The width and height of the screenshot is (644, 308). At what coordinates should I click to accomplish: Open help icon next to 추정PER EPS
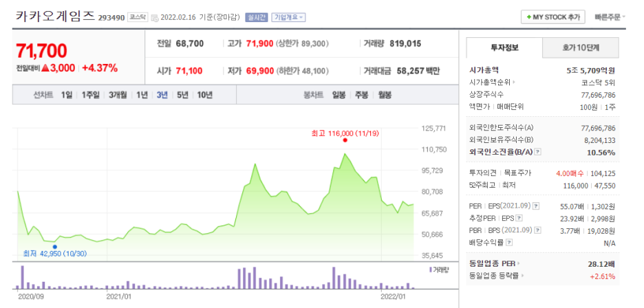[x=519, y=218]
